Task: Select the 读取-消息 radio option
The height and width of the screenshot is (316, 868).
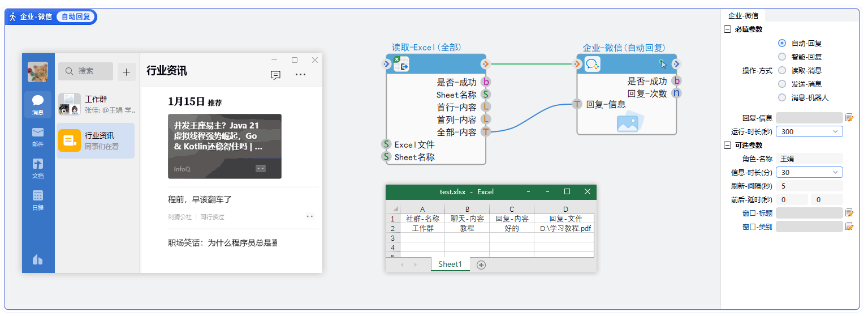Action: pos(782,70)
